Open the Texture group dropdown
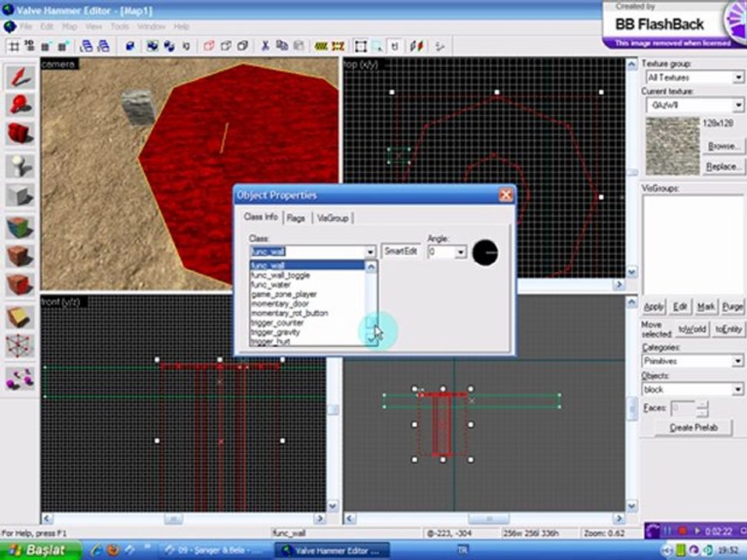The height and width of the screenshot is (560, 747). [738, 77]
